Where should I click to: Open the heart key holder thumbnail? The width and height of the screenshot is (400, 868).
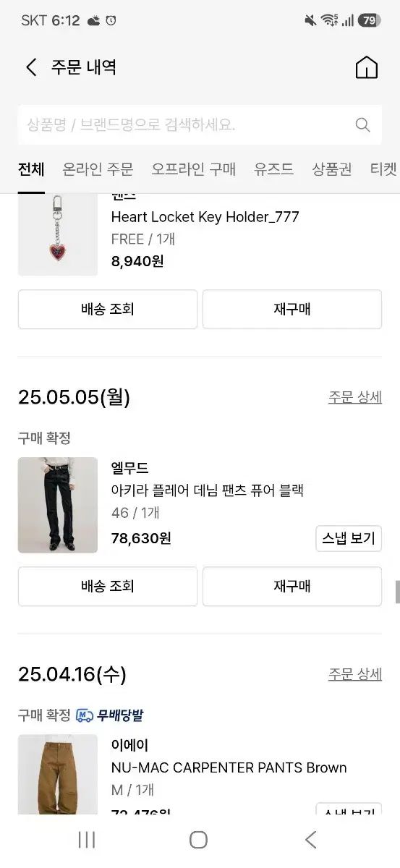(58, 234)
